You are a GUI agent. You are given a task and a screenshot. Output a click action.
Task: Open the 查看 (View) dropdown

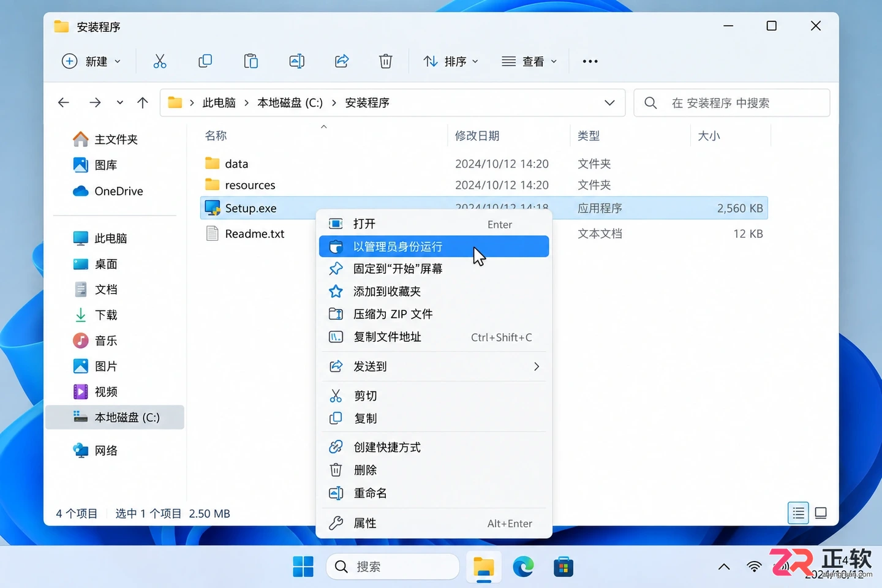pyautogui.click(x=529, y=61)
